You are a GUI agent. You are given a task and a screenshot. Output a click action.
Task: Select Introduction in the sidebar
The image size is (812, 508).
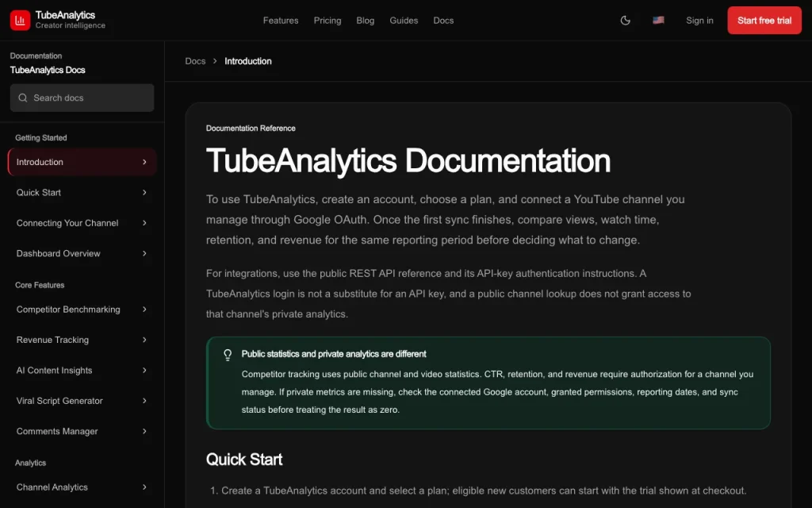pyautogui.click(x=82, y=162)
